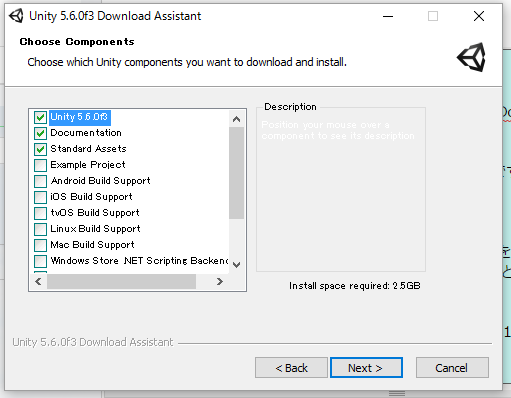Click the Unity logo in title bar
511x398 pixels.
click(16, 16)
